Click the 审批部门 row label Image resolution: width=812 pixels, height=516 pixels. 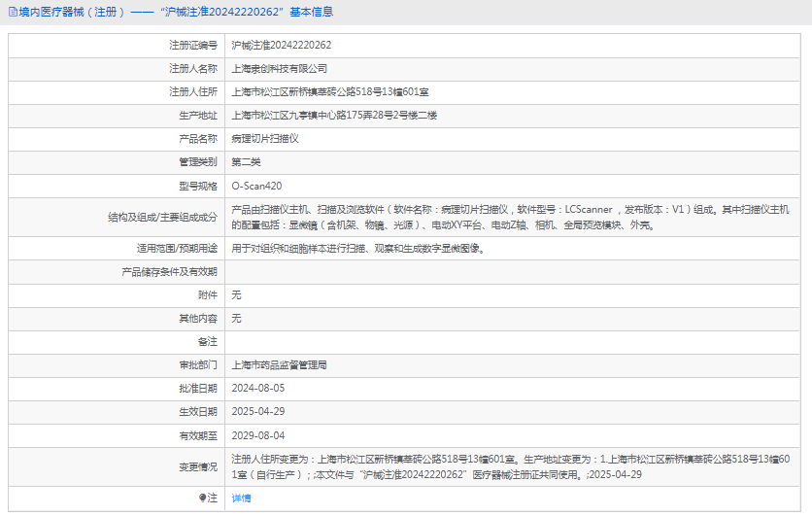(x=198, y=364)
